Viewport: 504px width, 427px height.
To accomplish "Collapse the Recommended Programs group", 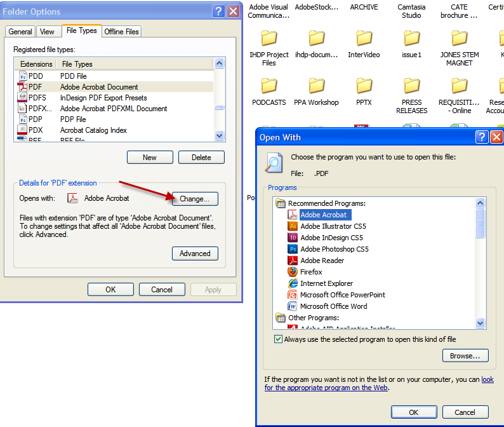I will point(281,203).
